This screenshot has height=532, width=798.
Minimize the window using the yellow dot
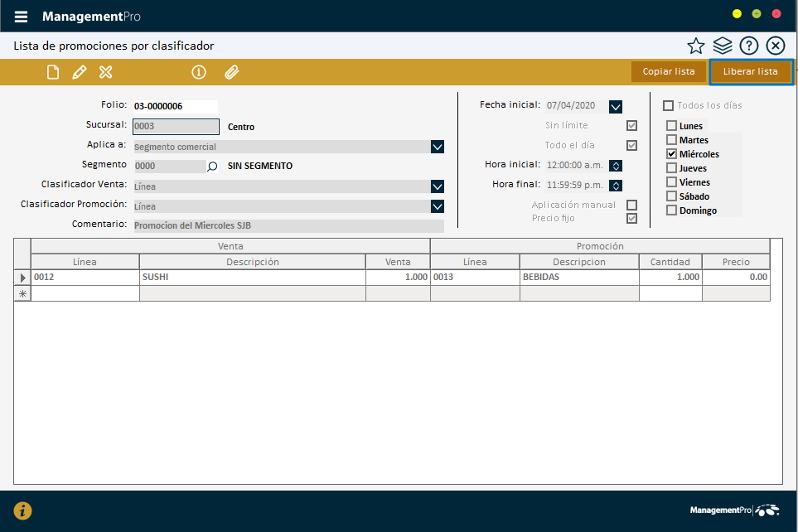[x=737, y=14]
